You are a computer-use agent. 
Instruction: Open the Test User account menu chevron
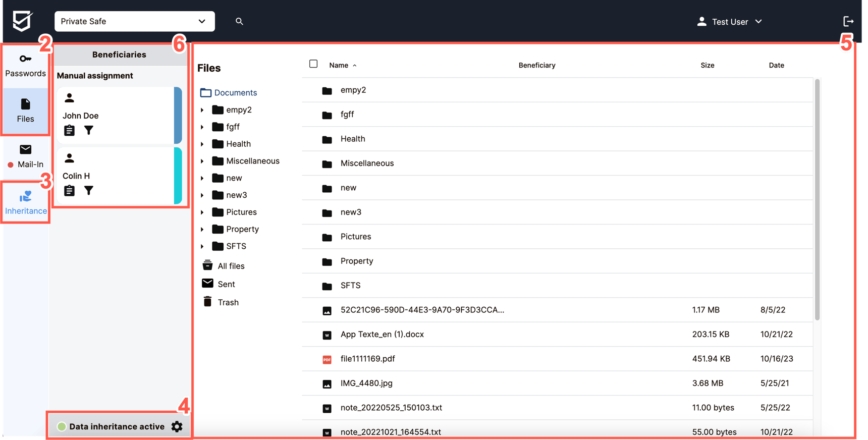click(x=758, y=22)
